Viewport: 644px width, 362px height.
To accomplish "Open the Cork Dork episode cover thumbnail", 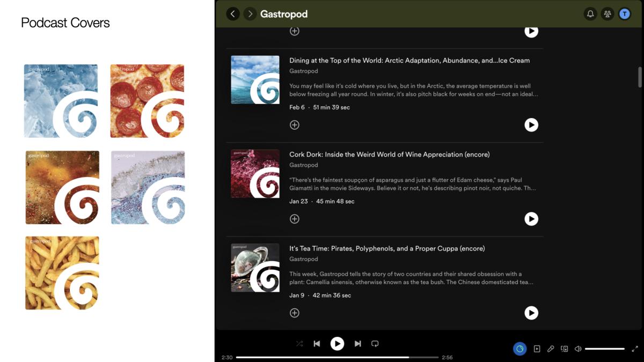I will [x=255, y=174].
